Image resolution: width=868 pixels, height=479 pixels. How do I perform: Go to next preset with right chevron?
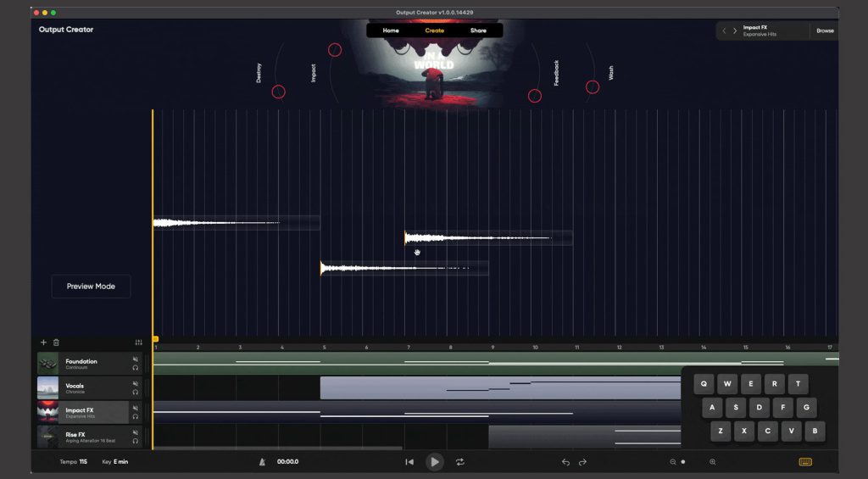pos(735,31)
